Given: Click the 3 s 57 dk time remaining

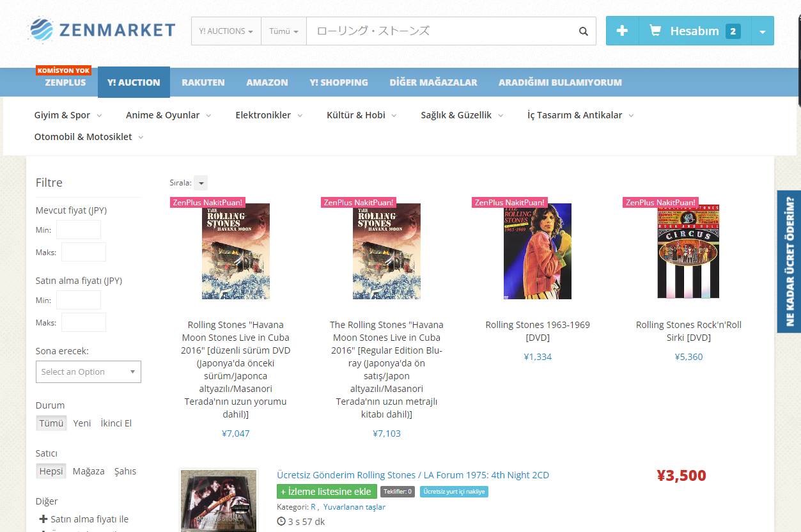Looking at the screenshot, I should (301, 522).
